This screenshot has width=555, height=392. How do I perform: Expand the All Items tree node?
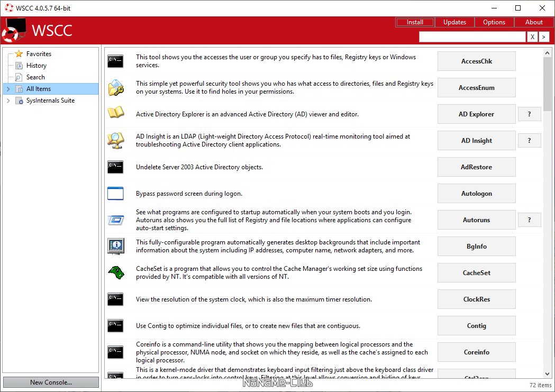tap(8, 89)
